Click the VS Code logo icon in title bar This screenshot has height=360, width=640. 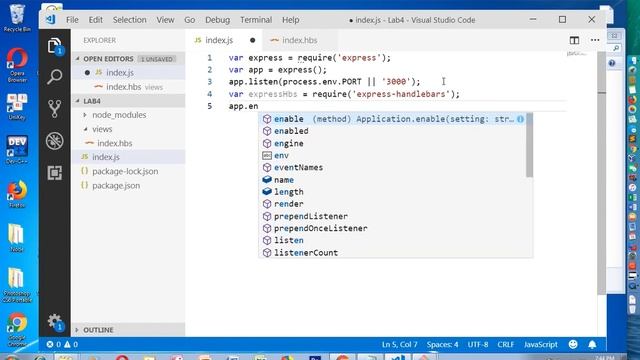tap(51, 20)
